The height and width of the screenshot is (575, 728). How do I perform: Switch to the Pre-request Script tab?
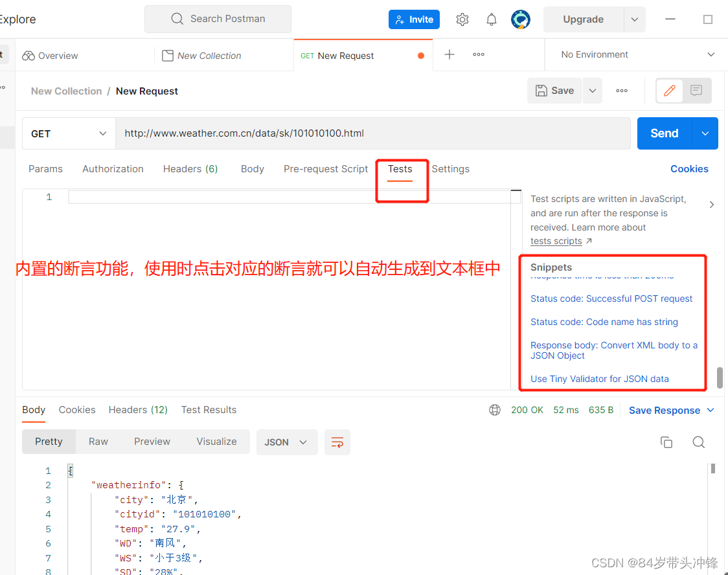coord(326,168)
